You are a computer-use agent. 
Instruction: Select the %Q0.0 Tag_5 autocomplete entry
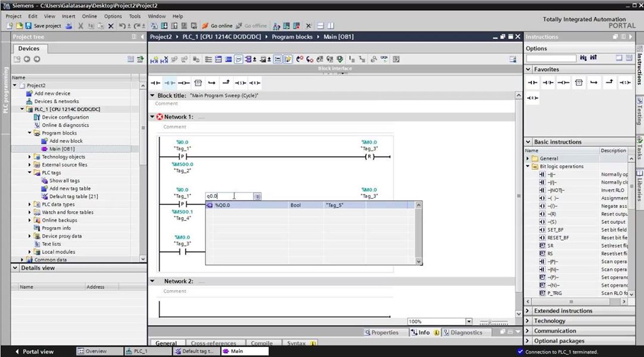click(x=310, y=205)
